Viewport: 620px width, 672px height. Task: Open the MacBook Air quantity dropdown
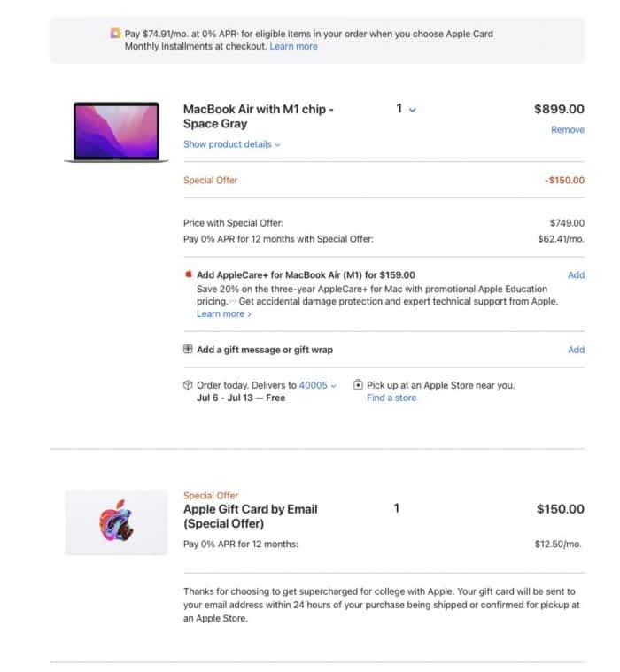tap(406, 109)
